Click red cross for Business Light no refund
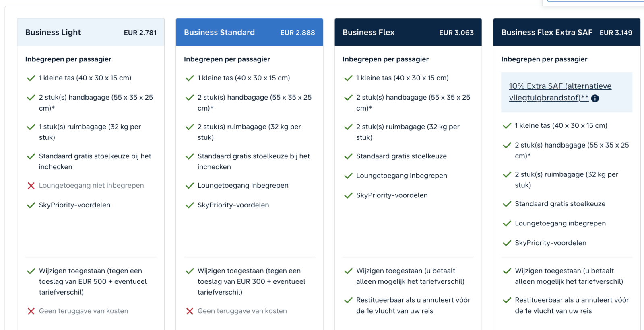This screenshot has height=330, width=644. point(31,311)
